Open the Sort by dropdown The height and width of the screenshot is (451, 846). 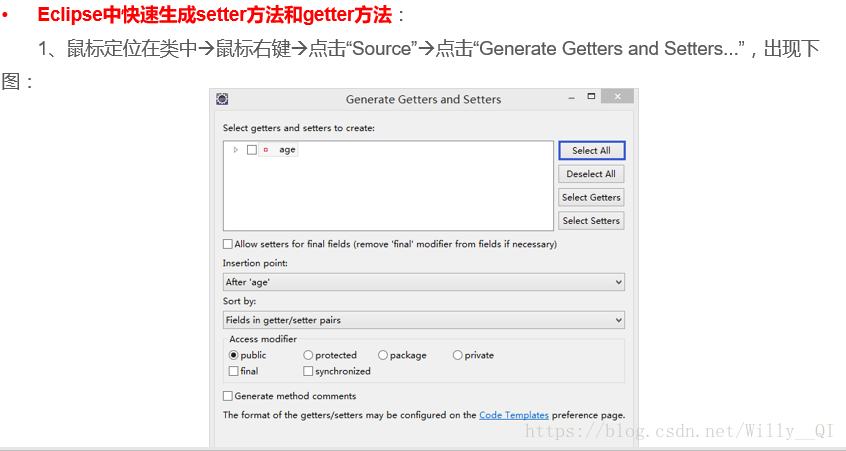pos(424,320)
